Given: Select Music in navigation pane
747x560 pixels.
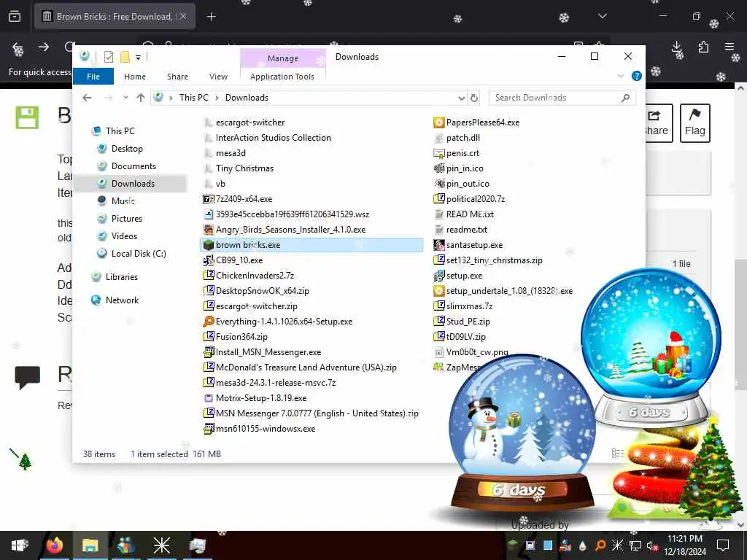Looking at the screenshot, I should 123,201.
